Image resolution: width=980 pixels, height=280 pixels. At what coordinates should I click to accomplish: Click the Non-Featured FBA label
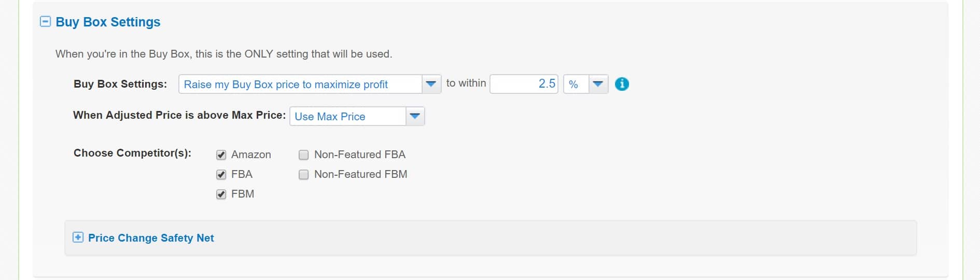360,155
